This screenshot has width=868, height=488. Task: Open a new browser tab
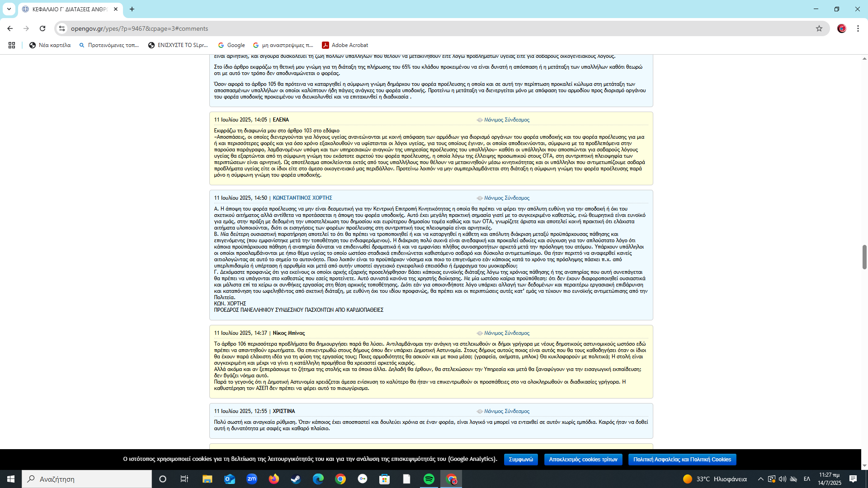(132, 9)
